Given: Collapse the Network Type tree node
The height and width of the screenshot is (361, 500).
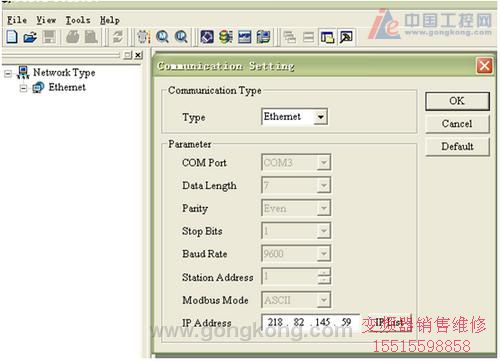Looking at the screenshot, I should click(8, 74).
